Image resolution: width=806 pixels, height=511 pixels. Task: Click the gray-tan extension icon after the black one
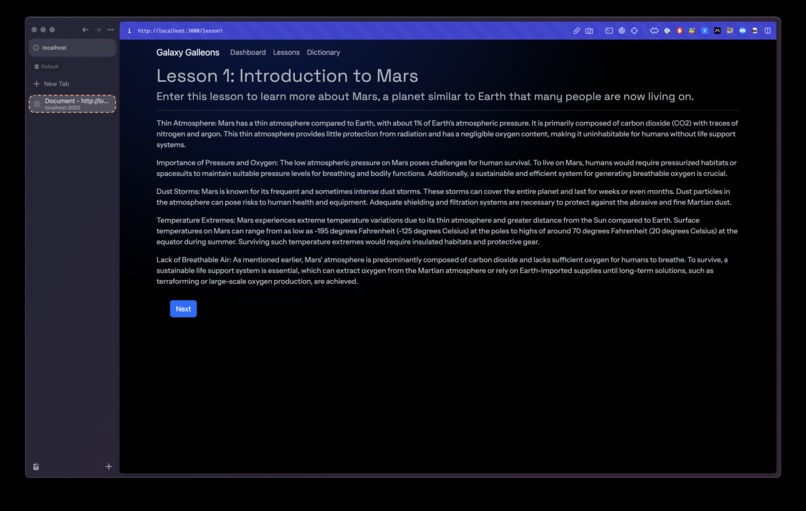730,31
